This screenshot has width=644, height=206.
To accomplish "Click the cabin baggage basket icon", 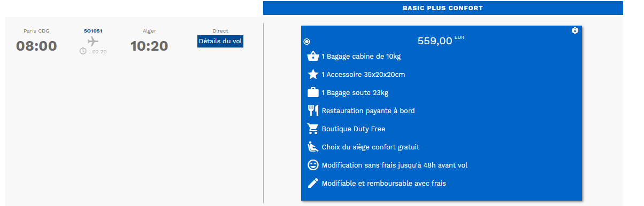I will [313, 56].
